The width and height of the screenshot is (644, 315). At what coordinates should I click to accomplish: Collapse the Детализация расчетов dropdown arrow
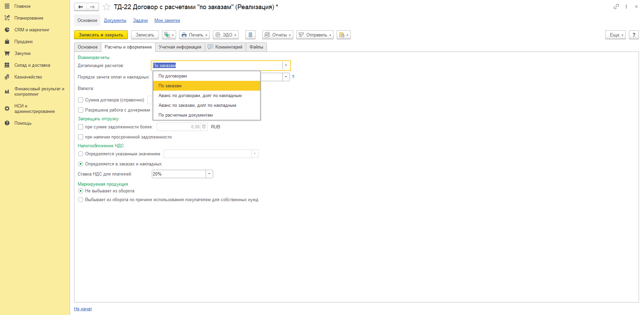pos(286,65)
